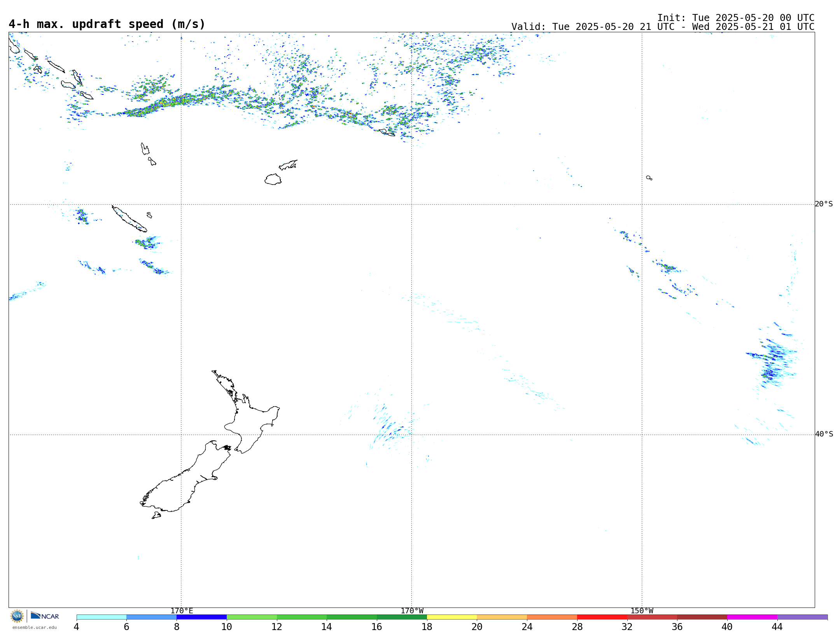Select the dark blue 8-10 color swatch
840x632 pixels.
point(201,617)
